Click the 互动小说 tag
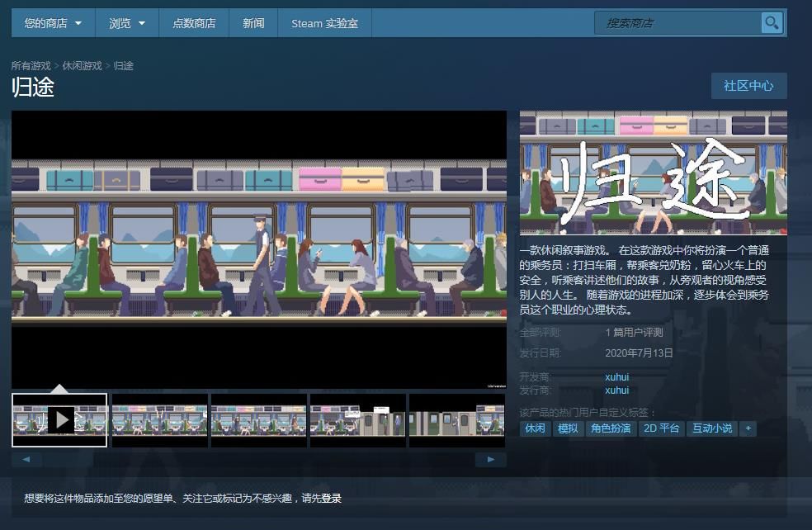The width and height of the screenshot is (812, 530). click(x=713, y=428)
